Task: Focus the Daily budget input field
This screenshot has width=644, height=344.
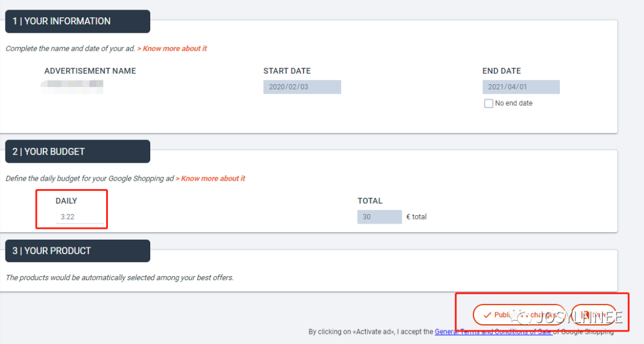Action: (x=79, y=217)
